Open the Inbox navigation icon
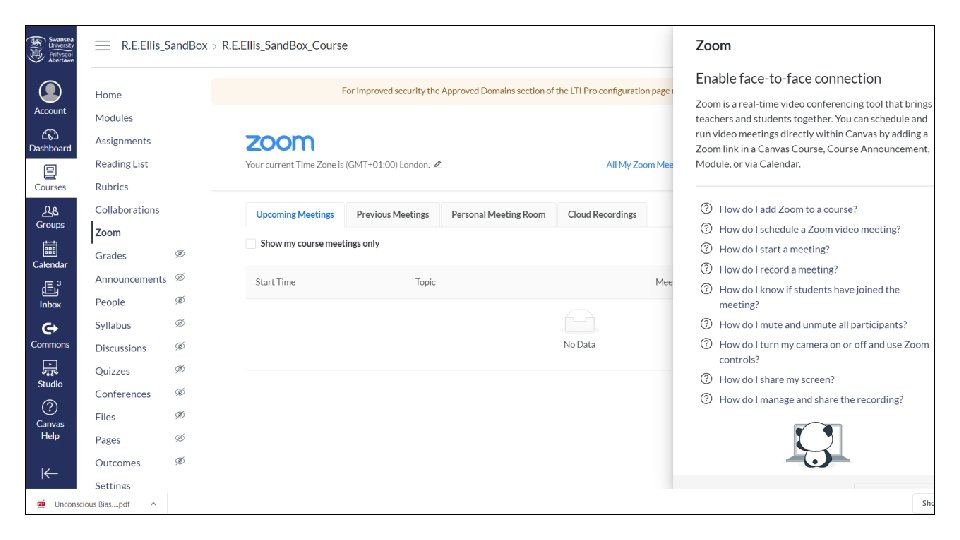Image resolution: width=960 pixels, height=540 pixels. 50,288
